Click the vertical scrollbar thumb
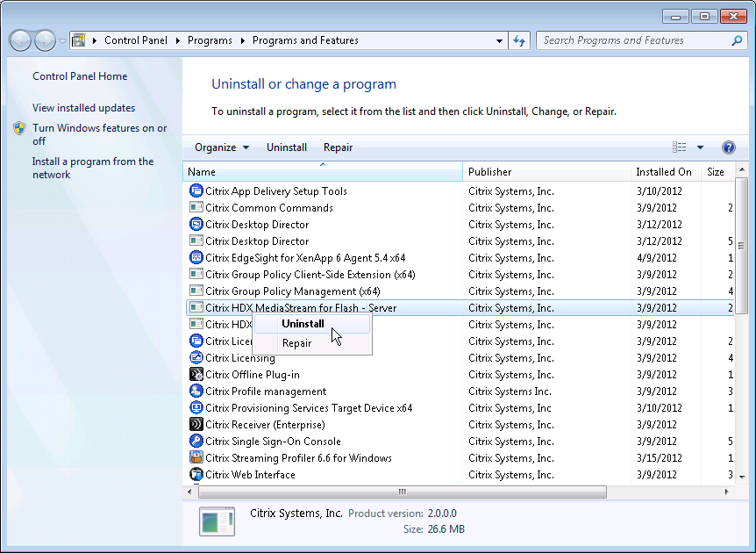756x553 pixels. click(742, 246)
